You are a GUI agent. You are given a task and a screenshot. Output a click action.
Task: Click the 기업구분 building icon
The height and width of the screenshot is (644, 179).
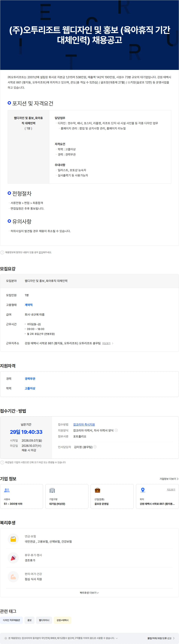(x=52, y=490)
